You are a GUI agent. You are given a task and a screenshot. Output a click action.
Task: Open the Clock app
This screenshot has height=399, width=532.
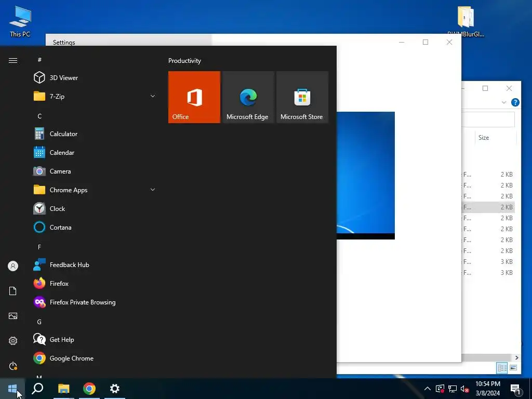[x=95, y=208]
